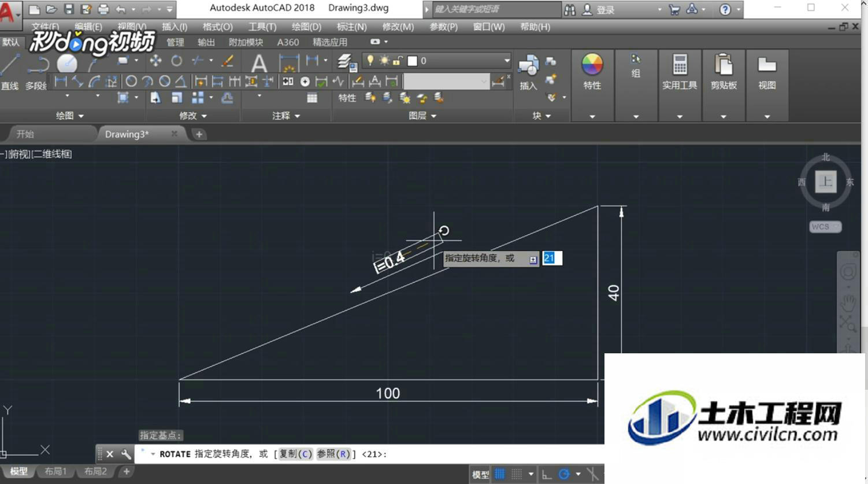Print the drawing using the printer icon
The height and width of the screenshot is (484, 868).
(103, 9)
